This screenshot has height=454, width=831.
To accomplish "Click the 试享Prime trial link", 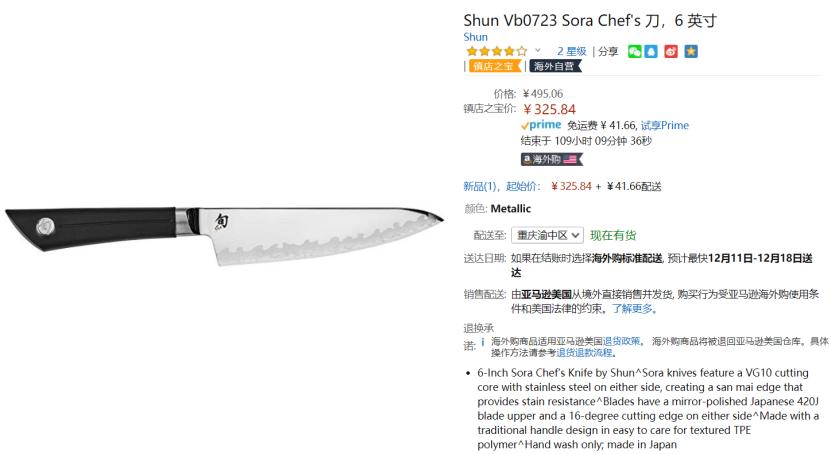I will 665,126.
